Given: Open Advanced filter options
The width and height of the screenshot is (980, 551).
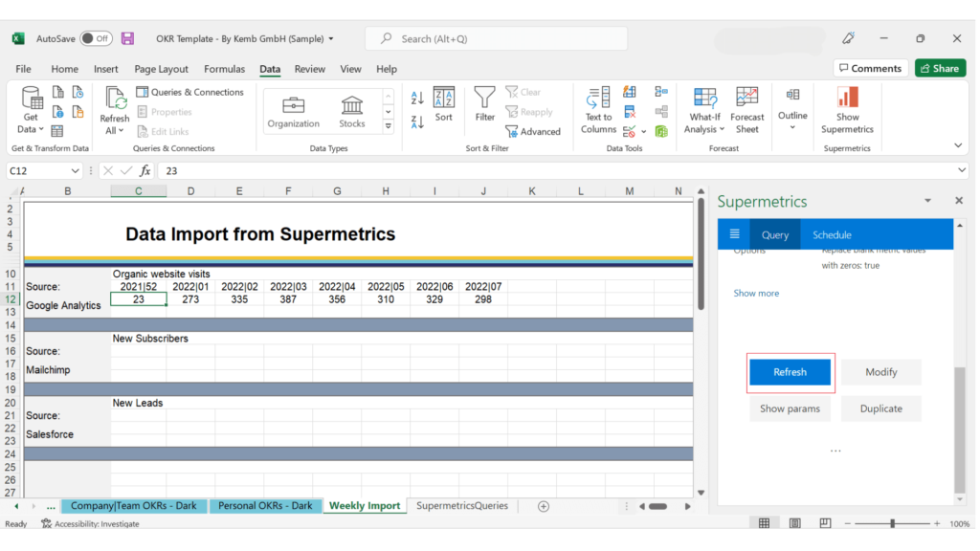Looking at the screenshot, I should (x=533, y=131).
